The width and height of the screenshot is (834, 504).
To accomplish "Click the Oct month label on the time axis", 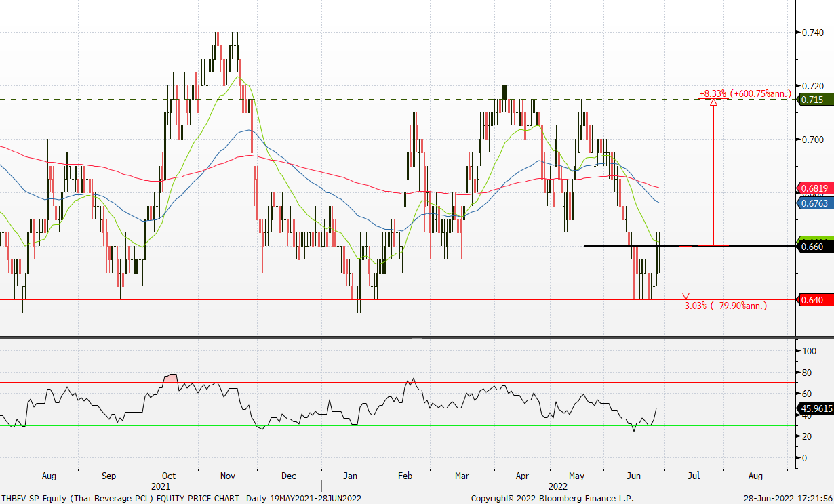I will [x=170, y=476].
